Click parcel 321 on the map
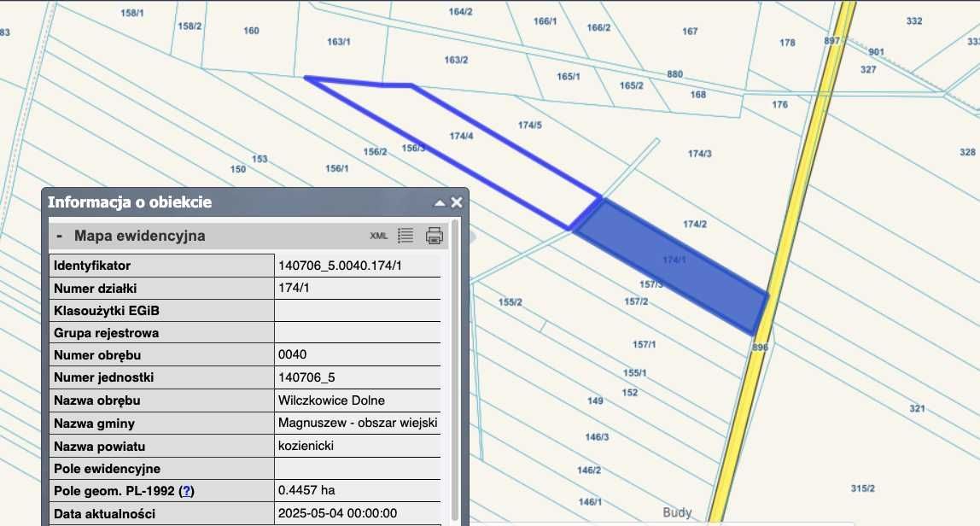Image resolution: width=980 pixels, height=526 pixels. [917, 408]
